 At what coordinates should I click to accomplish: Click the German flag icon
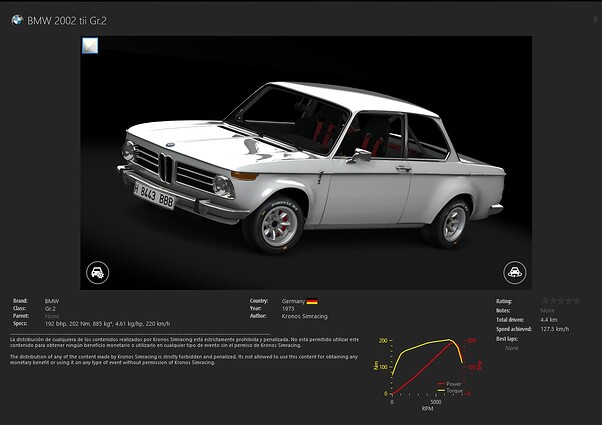tap(312, 301)
